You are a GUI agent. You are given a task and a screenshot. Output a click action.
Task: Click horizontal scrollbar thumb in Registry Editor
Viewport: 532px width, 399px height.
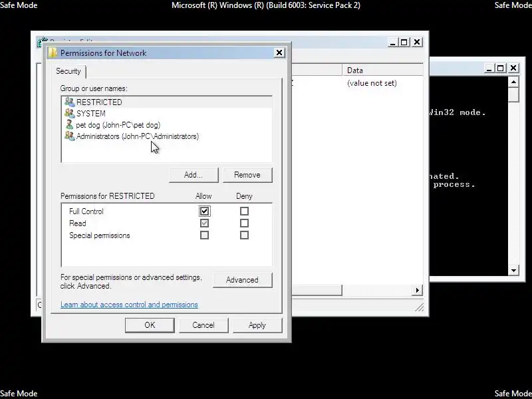pos(317,291)
